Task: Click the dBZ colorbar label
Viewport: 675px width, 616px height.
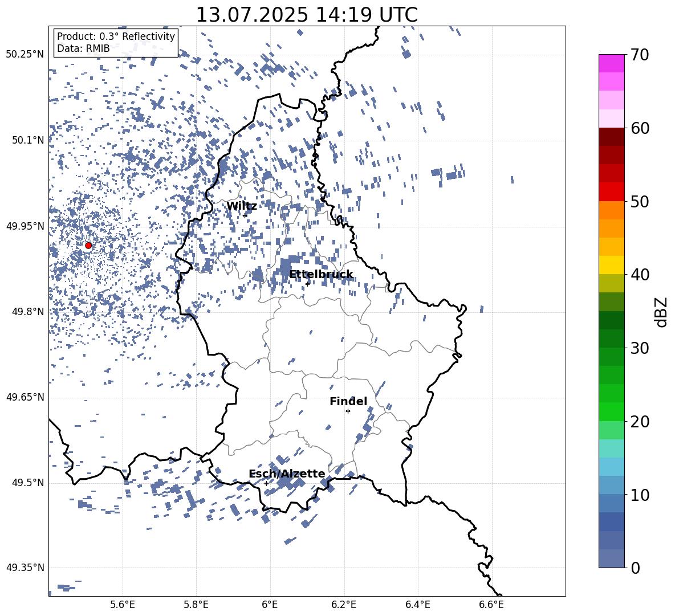Action: click(x=661, y=312)
